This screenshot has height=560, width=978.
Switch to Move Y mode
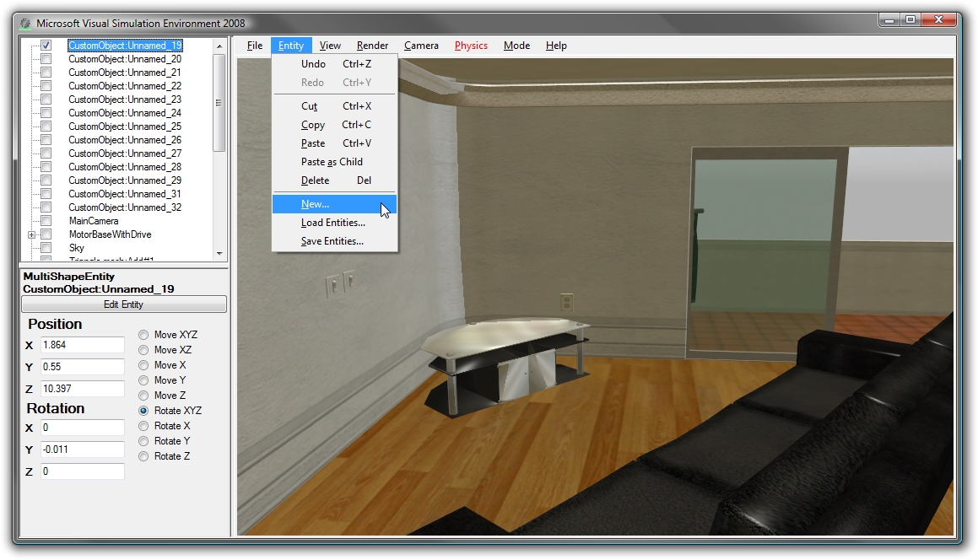(142, 380)
